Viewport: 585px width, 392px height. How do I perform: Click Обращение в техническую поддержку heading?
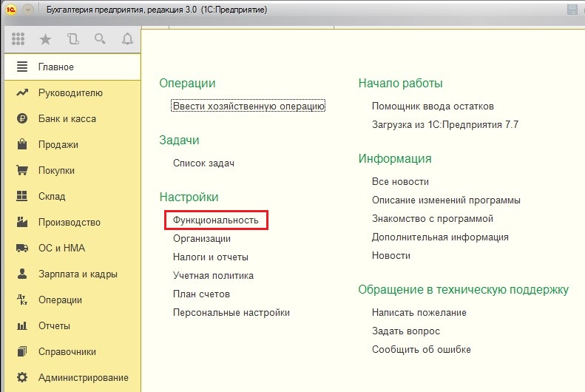coord(464,290)
